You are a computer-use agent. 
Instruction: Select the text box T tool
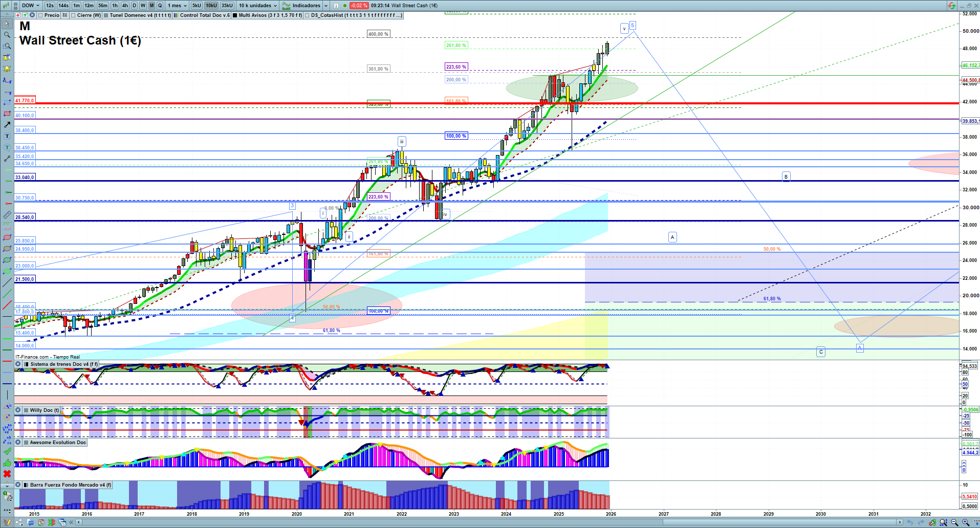[x=7, y=136]
